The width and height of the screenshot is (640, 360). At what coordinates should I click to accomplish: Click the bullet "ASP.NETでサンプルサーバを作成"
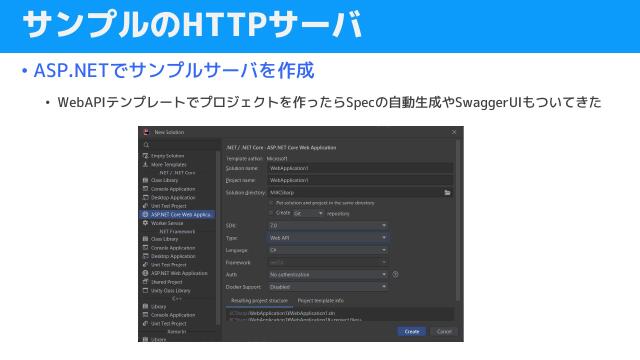(x=174, y=71)
